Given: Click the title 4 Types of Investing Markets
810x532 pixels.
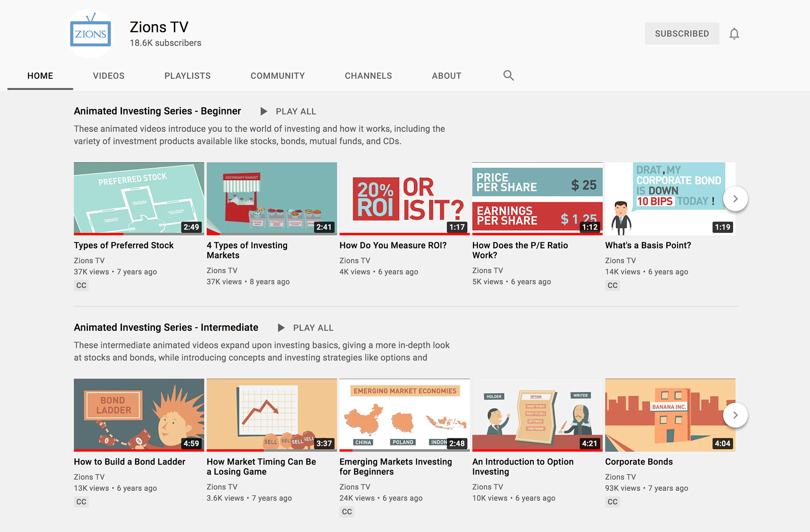Looking at the screenshot, I should (247, 250).
